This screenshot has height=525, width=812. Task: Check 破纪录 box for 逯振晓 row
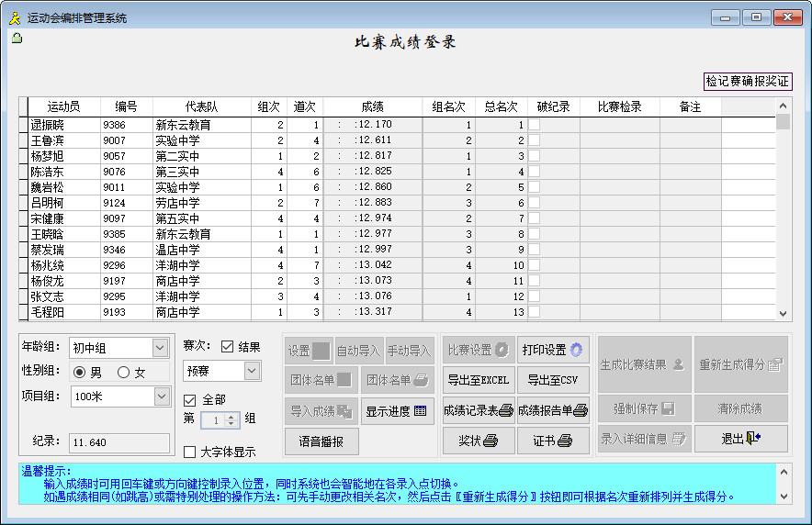coord(534,125)
